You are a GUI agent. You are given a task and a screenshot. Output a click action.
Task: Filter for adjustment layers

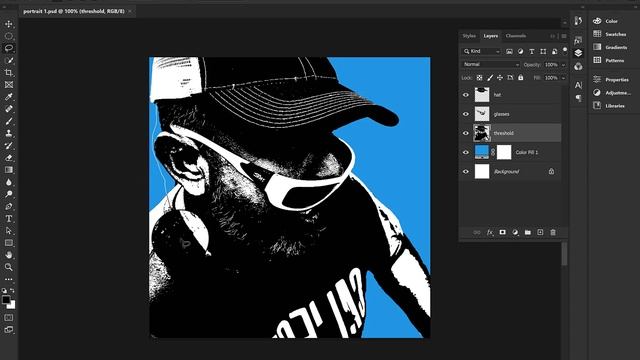click(x=520, y=51)
